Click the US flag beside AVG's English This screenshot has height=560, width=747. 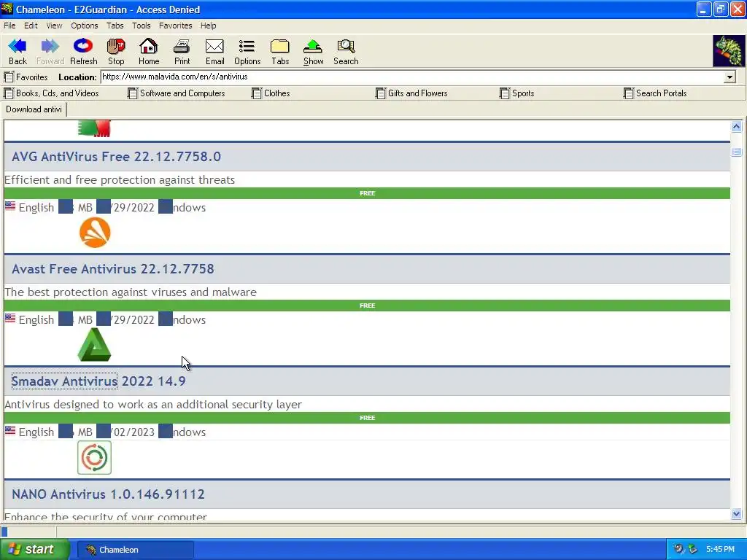tap(10, 206)
